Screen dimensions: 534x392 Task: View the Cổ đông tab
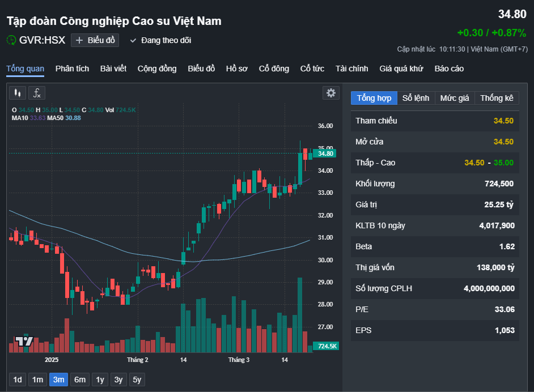(x=274, y=69)
